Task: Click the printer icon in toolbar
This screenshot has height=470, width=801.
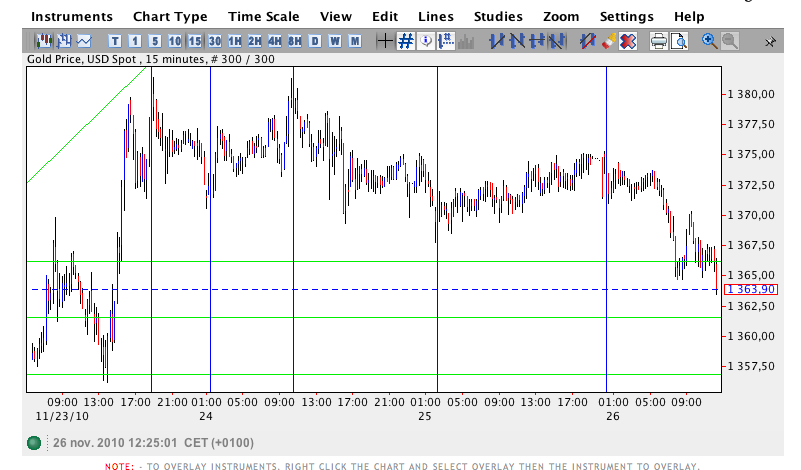Action: point(659,41)
